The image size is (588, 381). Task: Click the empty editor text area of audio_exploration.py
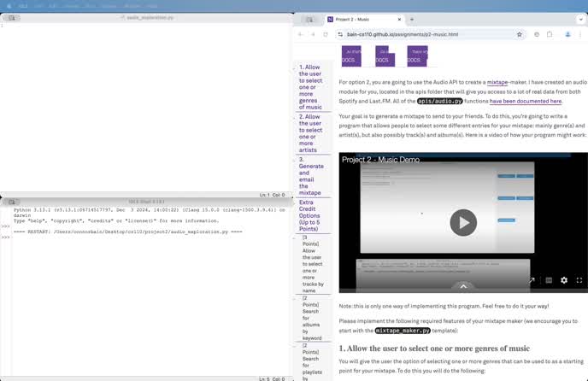tap(146, 108)
